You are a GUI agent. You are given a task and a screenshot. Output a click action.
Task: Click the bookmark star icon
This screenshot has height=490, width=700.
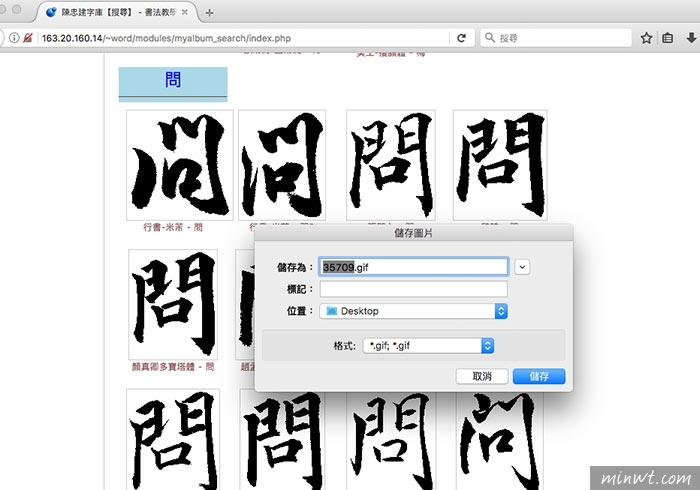(x=646, y=38)
